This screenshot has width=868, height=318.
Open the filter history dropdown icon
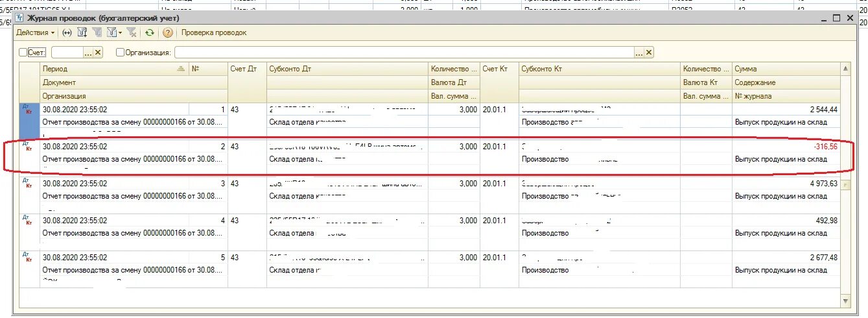114,32
